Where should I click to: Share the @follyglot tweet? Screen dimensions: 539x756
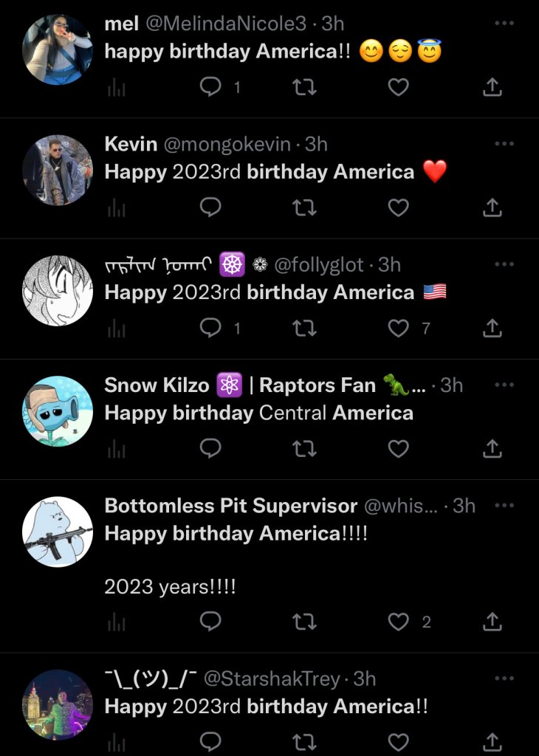(492, 329)
